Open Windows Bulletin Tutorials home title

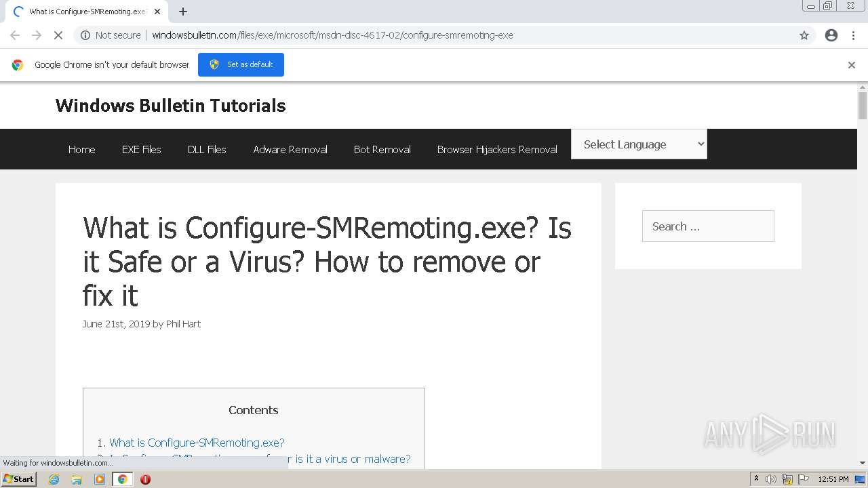170,106
